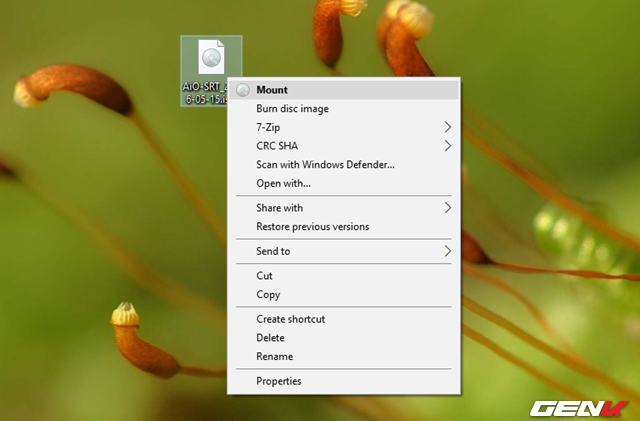Expand the 7-Zip submenu arrow
Screen dimensions: 640x421
click(x=447, y=127)
